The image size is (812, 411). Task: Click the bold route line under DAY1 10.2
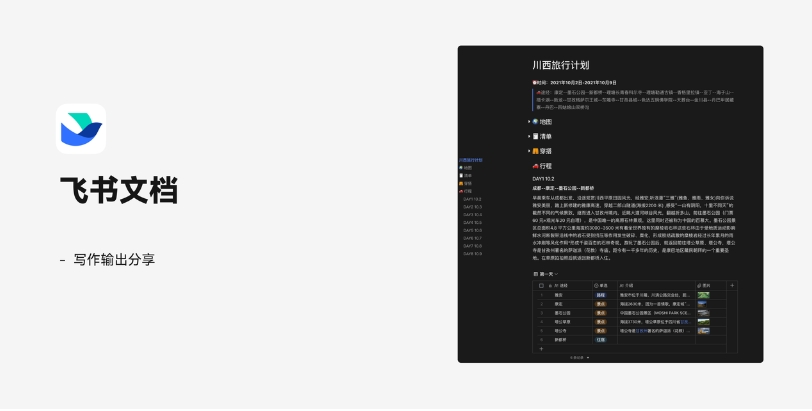coord(563,188)
